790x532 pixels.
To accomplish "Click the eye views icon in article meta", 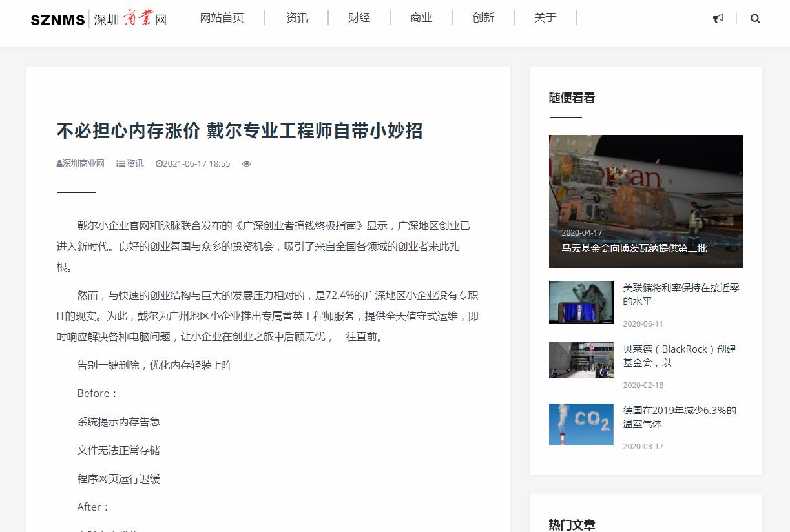I will (246, 164).
